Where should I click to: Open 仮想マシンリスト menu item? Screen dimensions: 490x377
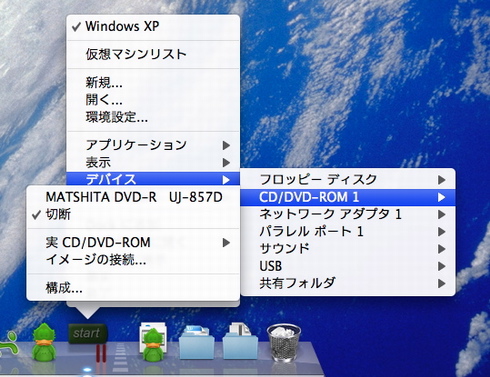point(153,54)
